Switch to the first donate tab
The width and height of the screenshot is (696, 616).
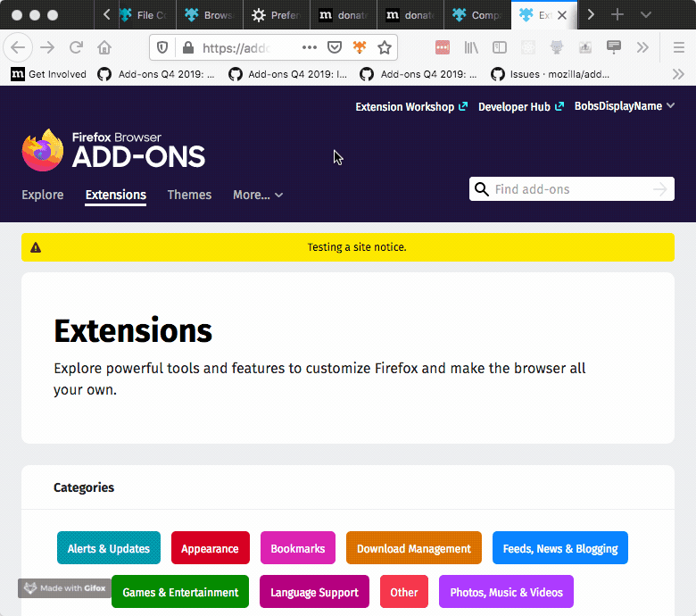(344, 15)
